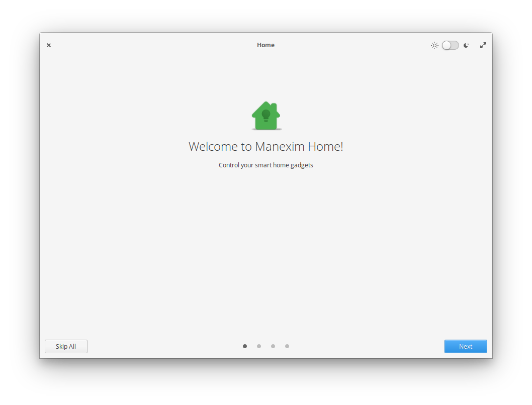Viewport: 532px width, 405px height.
Task: Click the green house app icon
Action: click(266, 116)
